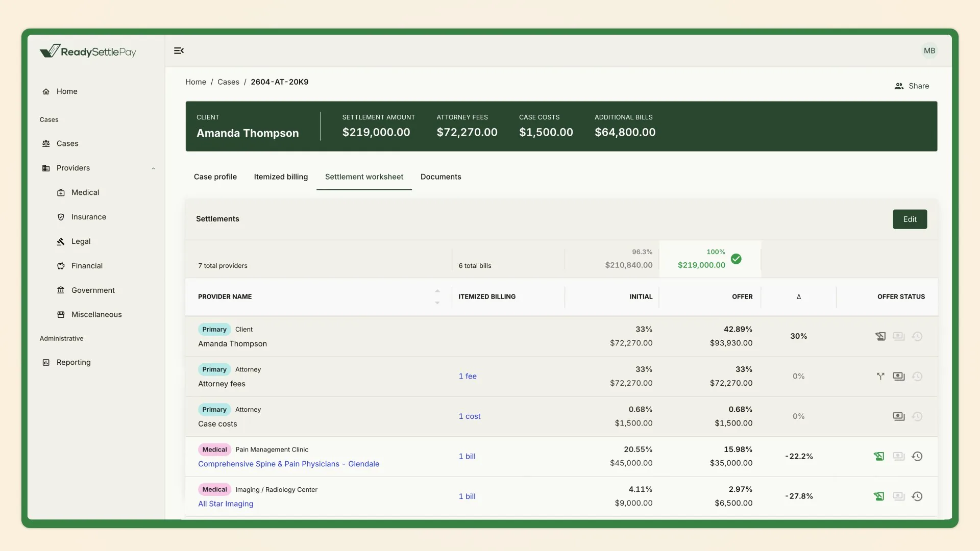Open Government providers in the sidebar
Viewport: 980px width, 551px height.
(x=93, y=290)
